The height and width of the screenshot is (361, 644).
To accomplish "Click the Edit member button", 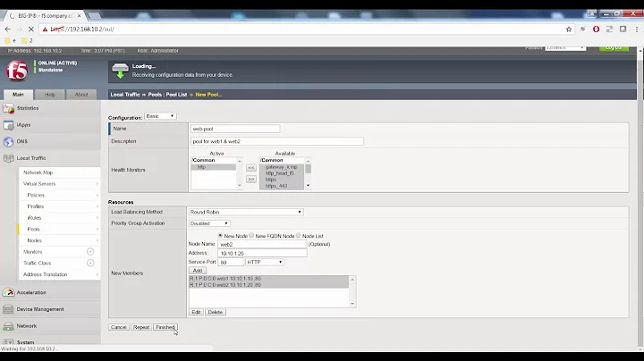I will click(x=196, y=312).
